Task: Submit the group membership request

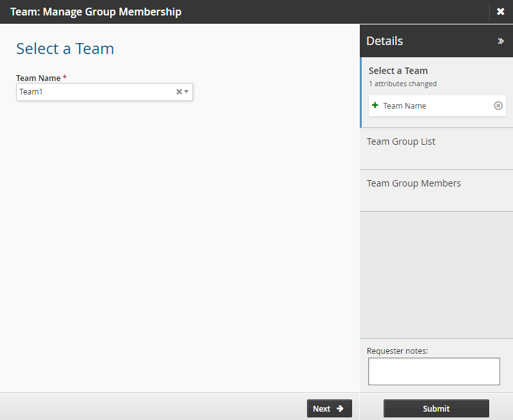Action: click(436, 408)
